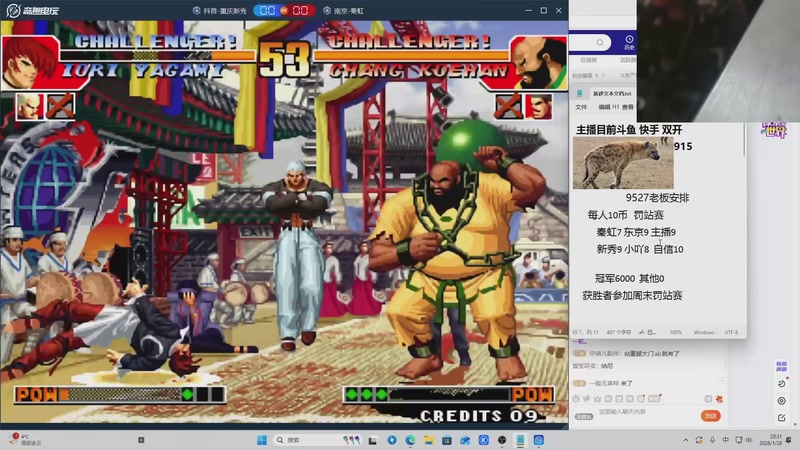
Task: Click the notification bell in taskbar corner
Action: (x=789, y=440)
